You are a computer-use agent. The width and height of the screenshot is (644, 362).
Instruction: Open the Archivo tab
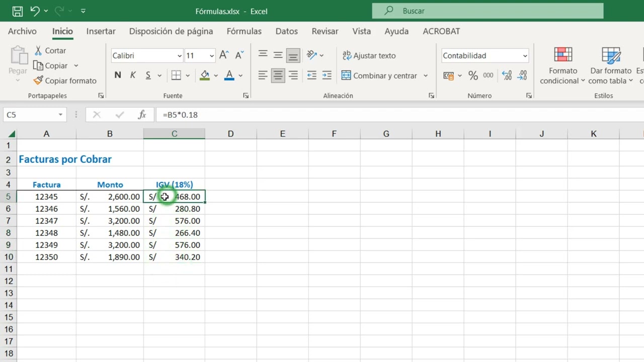pos(22,31)
